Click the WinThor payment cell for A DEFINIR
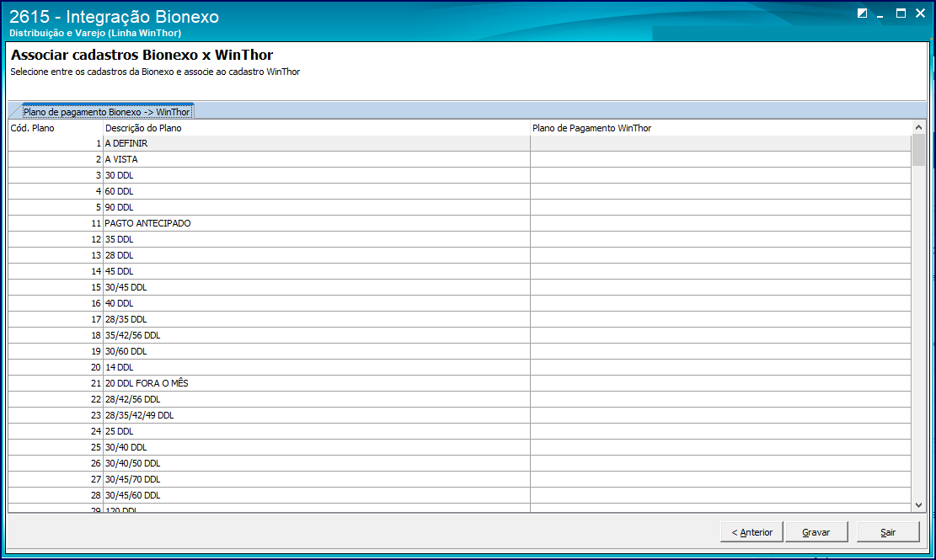 720,143
